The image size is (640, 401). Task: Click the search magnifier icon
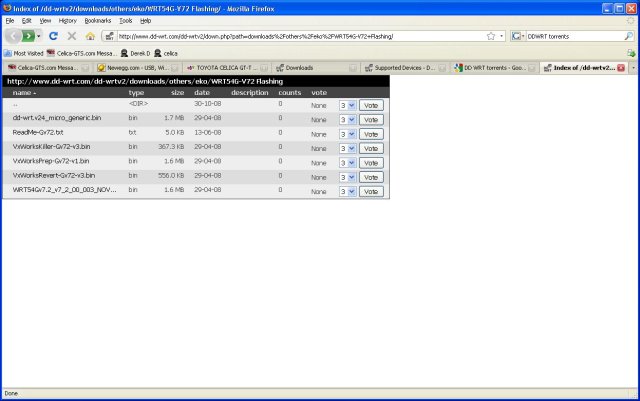click(629, 36)
